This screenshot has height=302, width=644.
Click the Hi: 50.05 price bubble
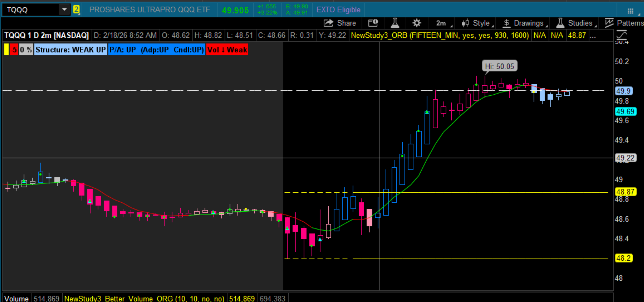pyautogui.click(x=499, y=66)
